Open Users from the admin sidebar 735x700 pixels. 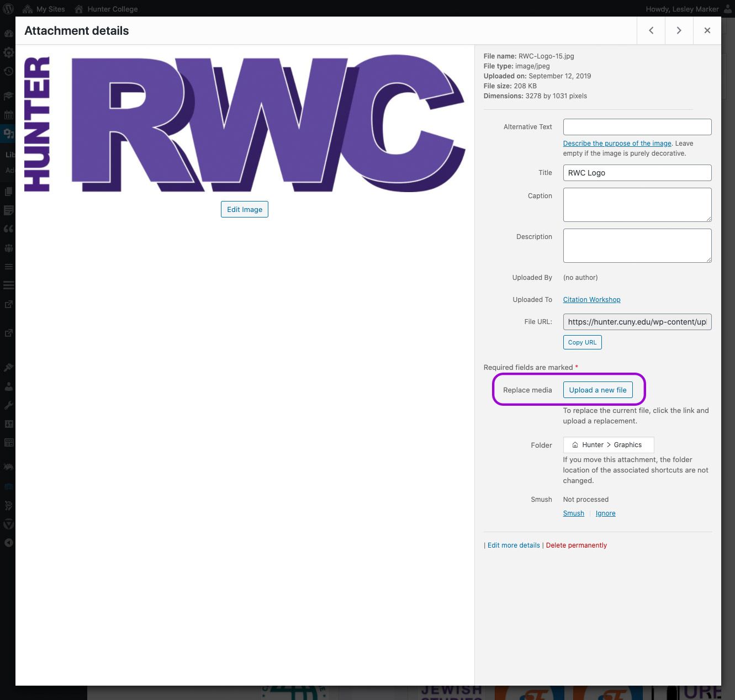(x=8, y=386)
